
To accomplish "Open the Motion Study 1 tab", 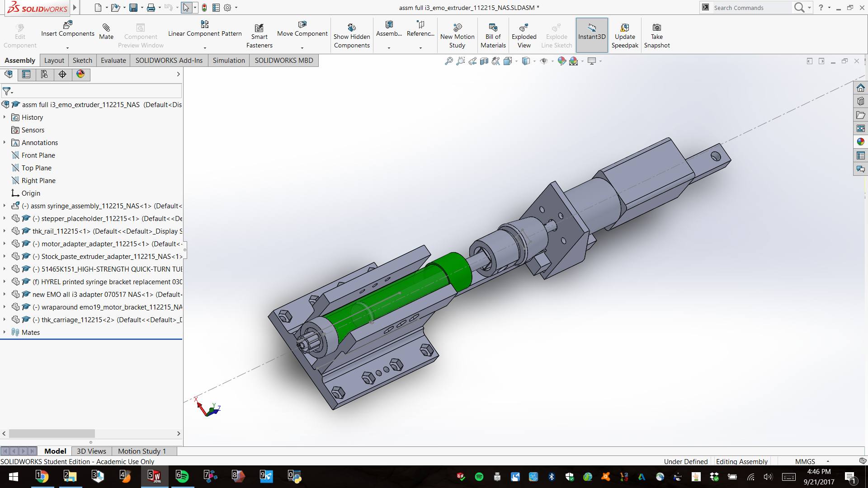I will pyautogui.click(x=142, y=451).
